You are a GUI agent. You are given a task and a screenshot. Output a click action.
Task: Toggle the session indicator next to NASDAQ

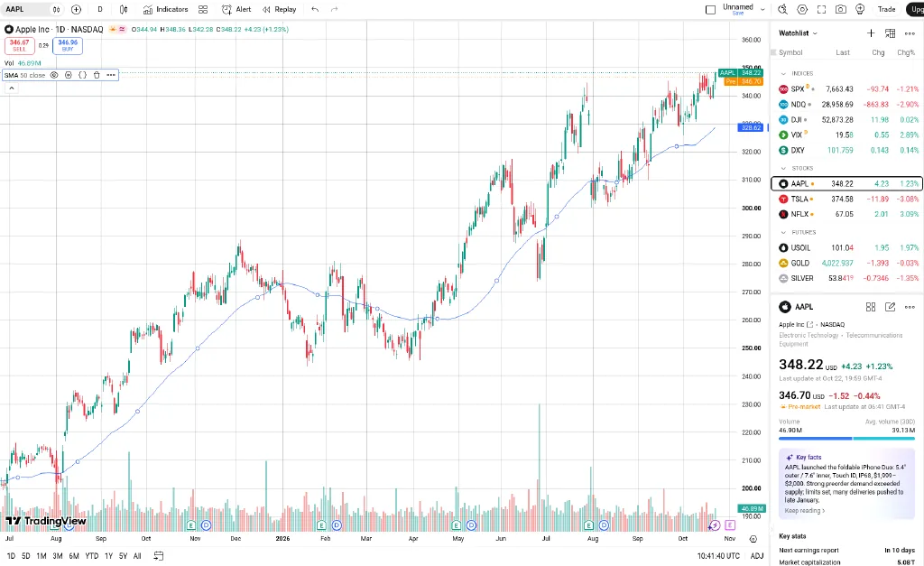pos(113,30)
